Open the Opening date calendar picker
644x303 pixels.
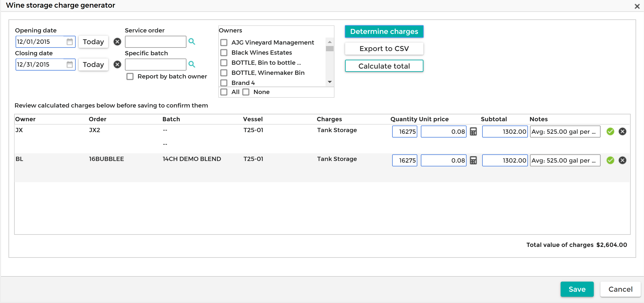pos(69,42)
